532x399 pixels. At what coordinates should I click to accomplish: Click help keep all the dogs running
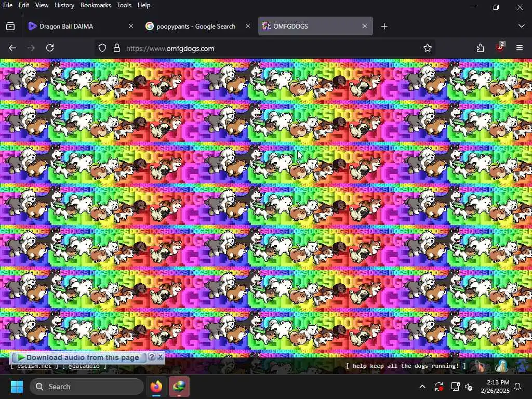tap(405, 366)
